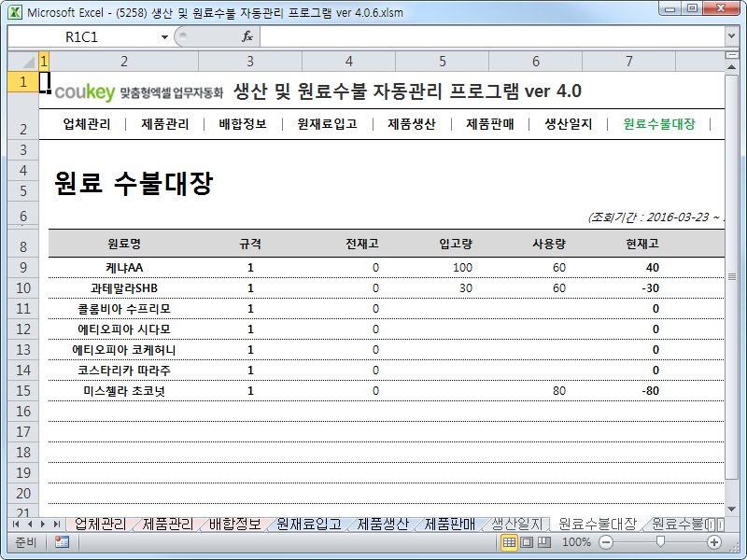Switch to 생산일지 sheet tab
The width and height of the screenshot is (747, 560).
tap(516, 525)
